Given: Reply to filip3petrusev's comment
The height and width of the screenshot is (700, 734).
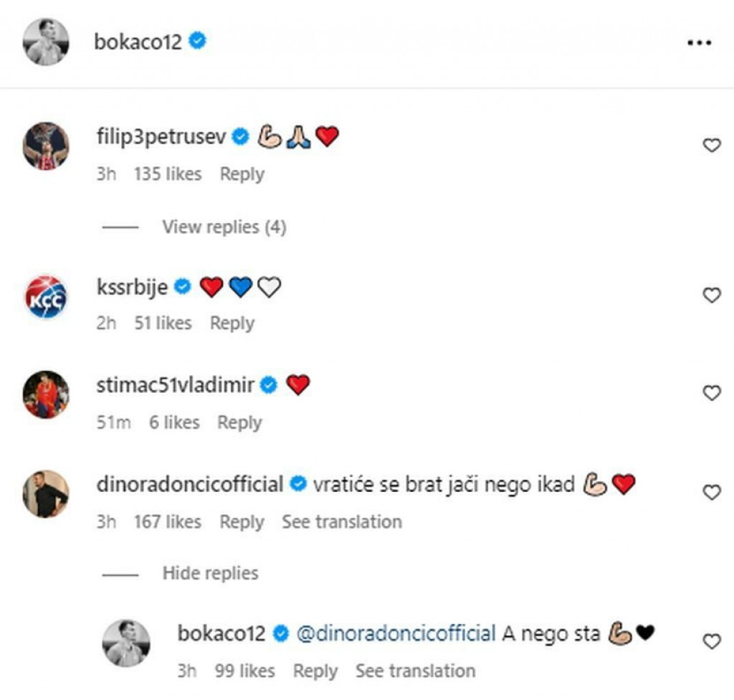Looking at the screenshot, I should click(x=242, y=174).
